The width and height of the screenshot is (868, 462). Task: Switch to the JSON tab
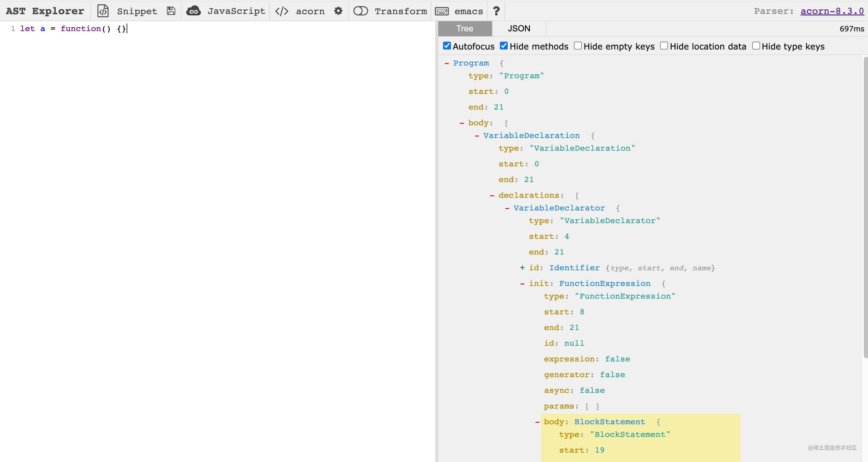click(x=519, y=29)
